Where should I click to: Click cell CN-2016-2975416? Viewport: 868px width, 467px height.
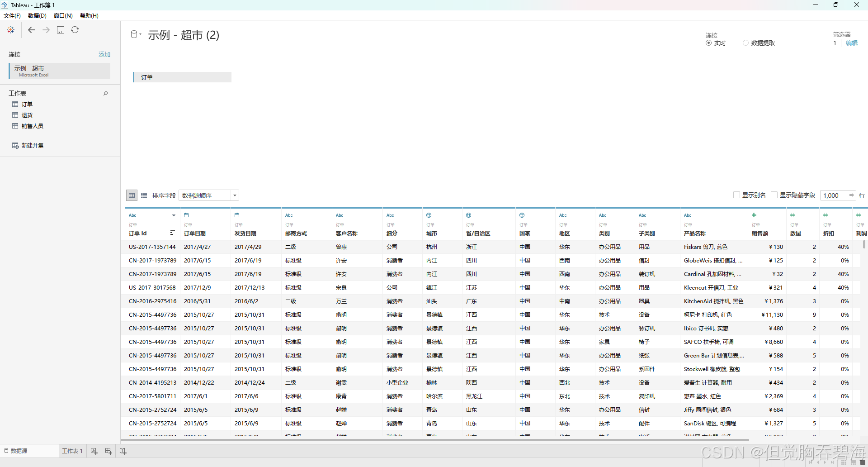tap(152, 301)
